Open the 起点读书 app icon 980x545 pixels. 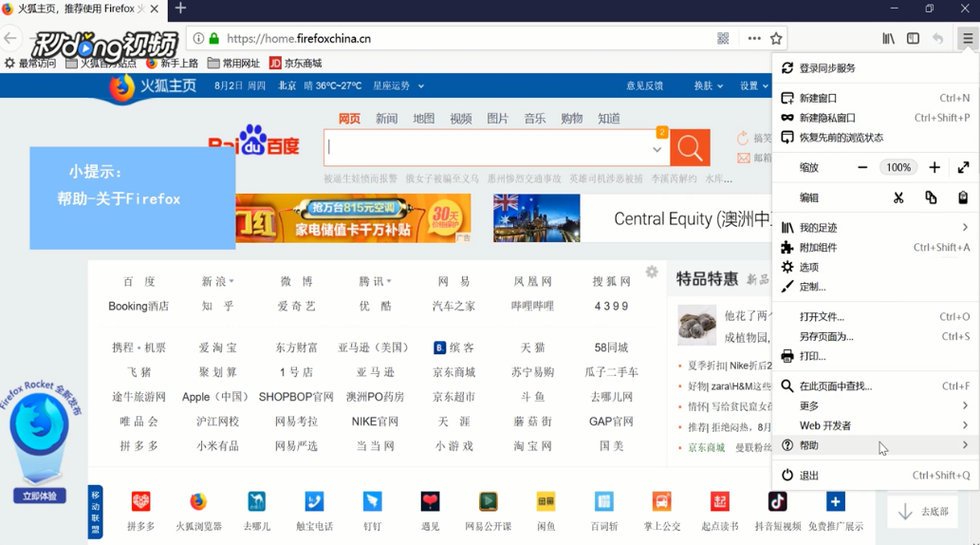point(719,502)
